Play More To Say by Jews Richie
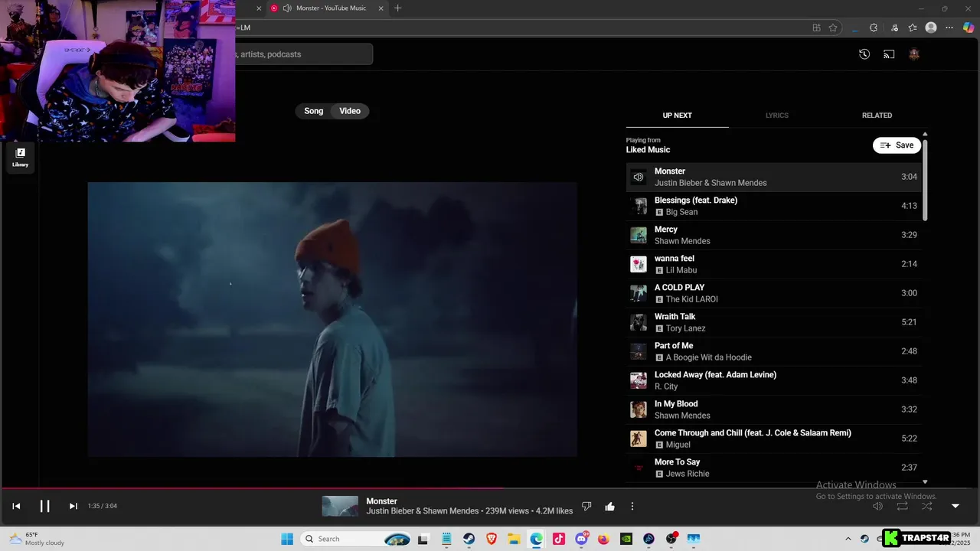The width and height of the screenshot is (980, 551). click(x=774, y=468)
